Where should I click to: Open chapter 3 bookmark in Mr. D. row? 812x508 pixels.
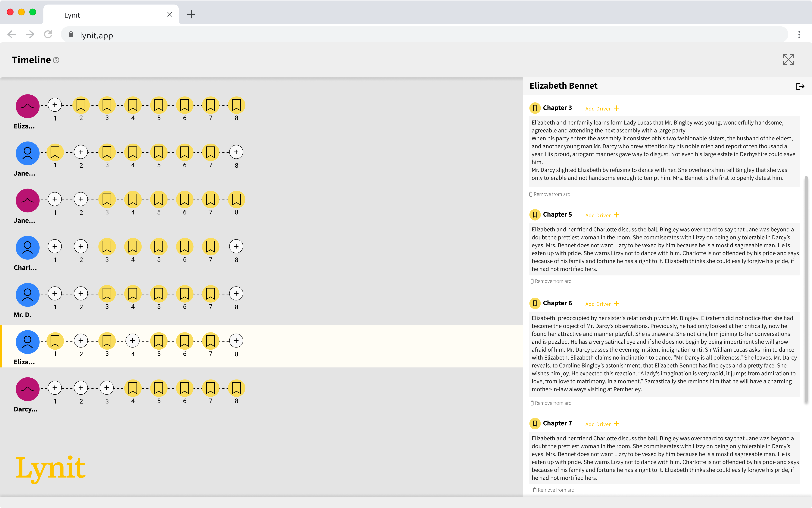tap(107, 294)
